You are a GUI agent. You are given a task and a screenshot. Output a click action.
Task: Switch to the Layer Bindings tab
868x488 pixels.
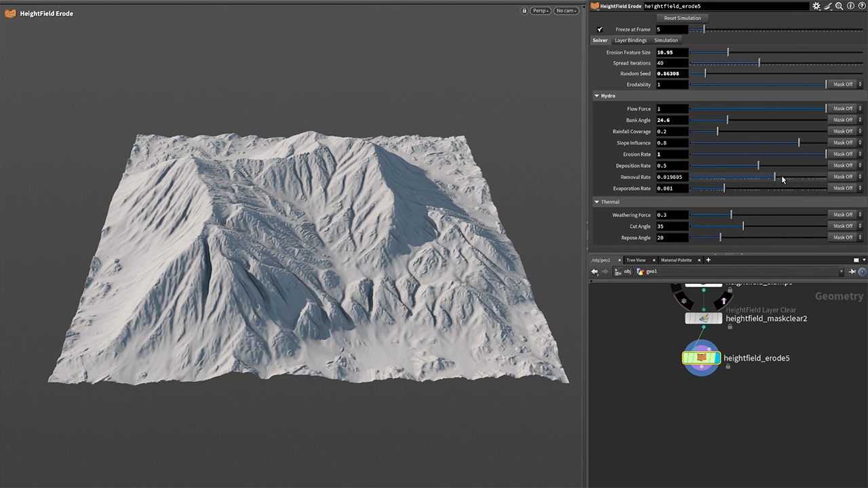point(631,41)
